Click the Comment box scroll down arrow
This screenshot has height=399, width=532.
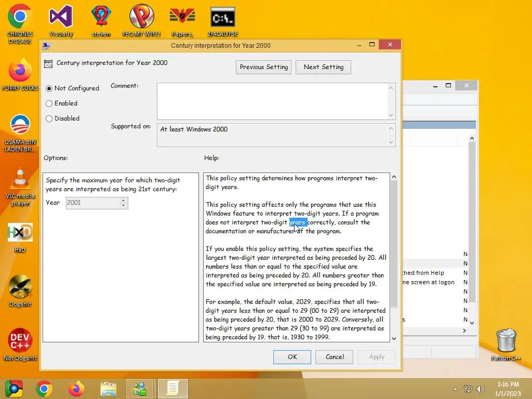(391, 115)
